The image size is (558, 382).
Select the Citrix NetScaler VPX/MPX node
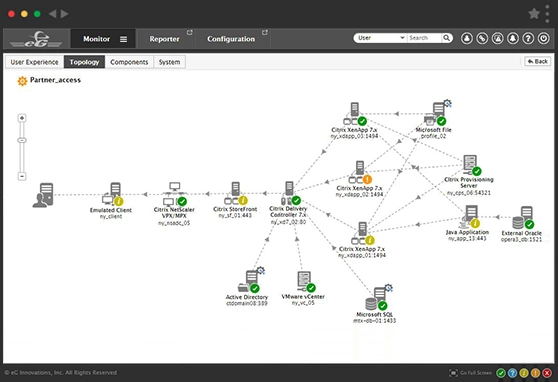pyautogui.click(x=175, y=194)
